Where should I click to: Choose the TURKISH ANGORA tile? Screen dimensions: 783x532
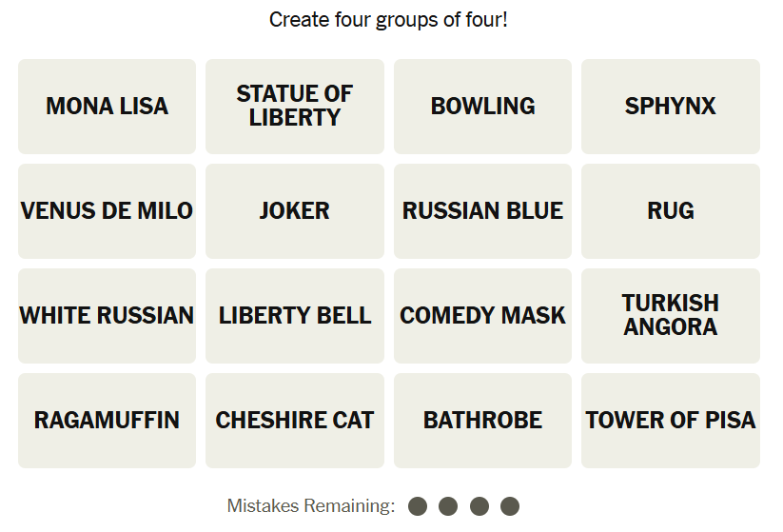(x=671, y=316)
